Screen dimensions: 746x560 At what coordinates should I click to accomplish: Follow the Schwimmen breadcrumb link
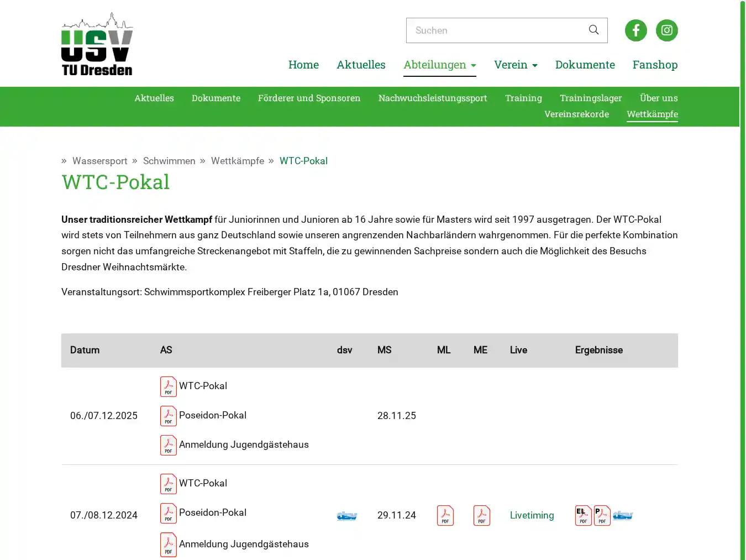tap(169, 161)
